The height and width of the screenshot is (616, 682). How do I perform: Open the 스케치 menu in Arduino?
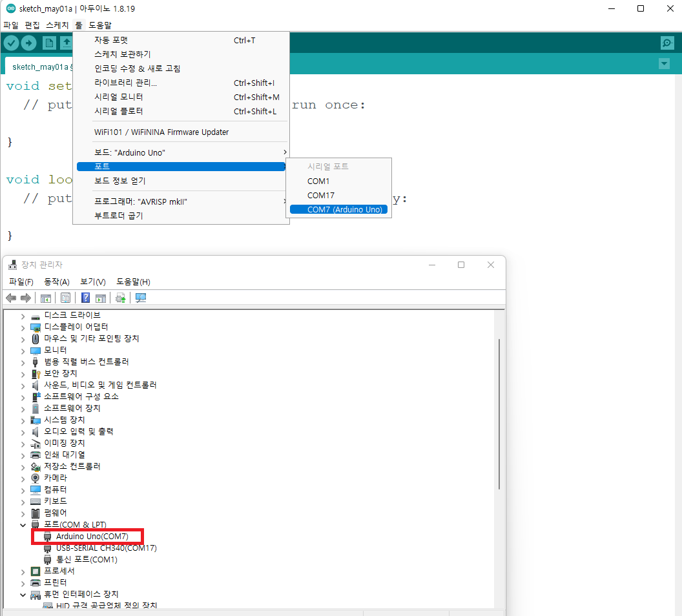tap(57, 25)
